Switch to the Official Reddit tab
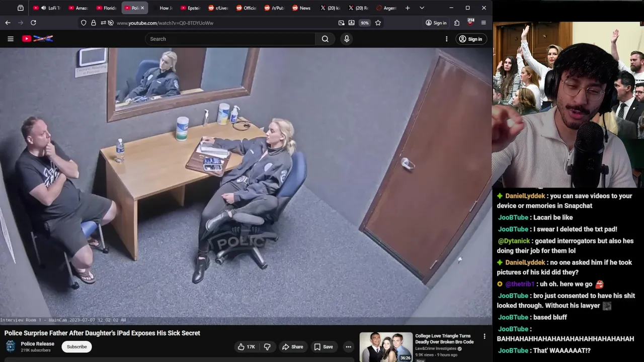 (246, 8)
